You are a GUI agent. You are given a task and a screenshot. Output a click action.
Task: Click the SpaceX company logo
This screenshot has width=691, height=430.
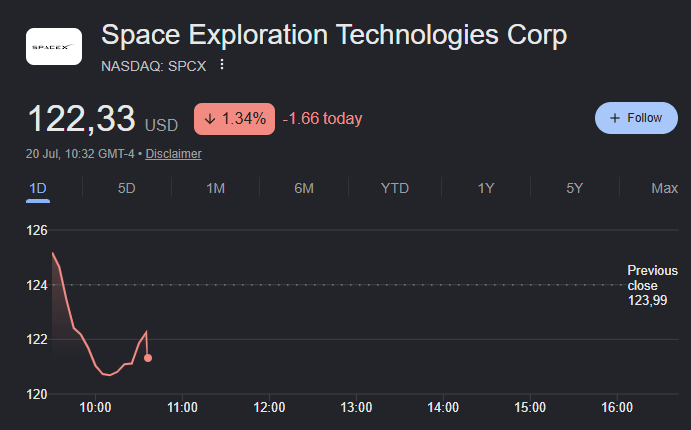point(54,47)
